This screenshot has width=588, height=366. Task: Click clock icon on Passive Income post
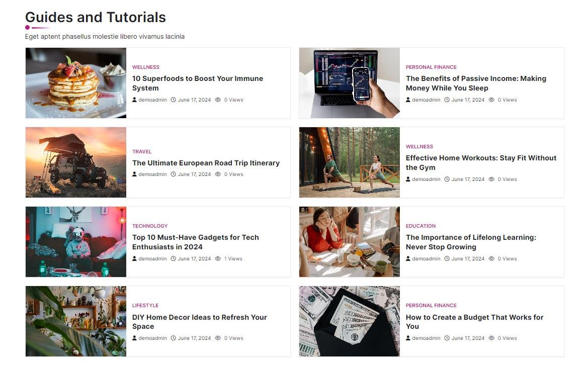447,100
